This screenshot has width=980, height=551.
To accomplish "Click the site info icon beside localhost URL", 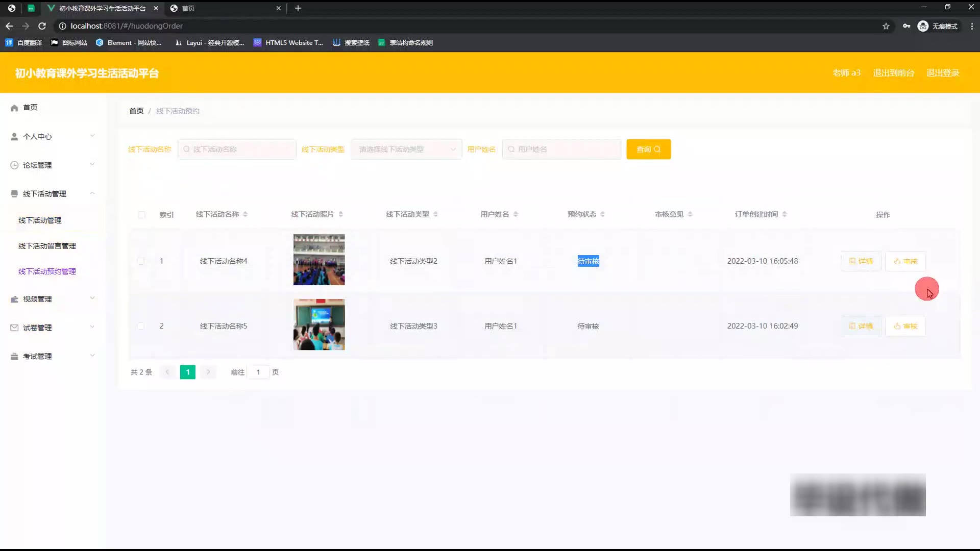I will coord(62,26).
